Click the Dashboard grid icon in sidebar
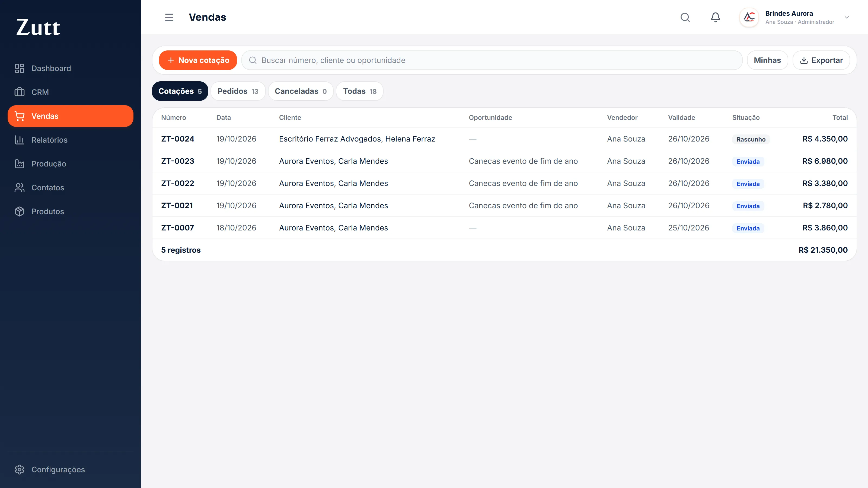868x488 pixels. click(20, 68)
